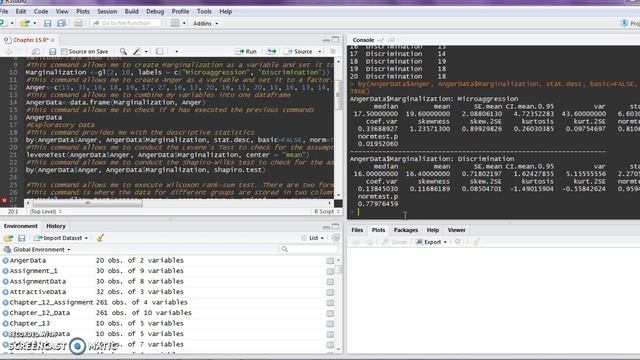Run the current line with Run button

point(246,51)
